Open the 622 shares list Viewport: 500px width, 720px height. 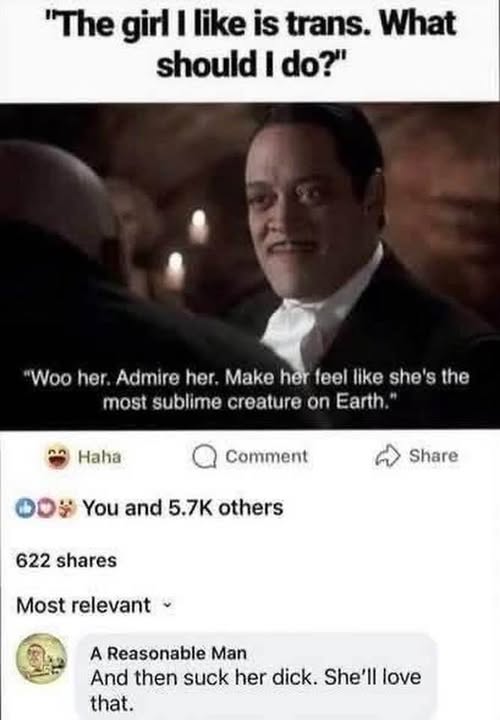[66, 561]
